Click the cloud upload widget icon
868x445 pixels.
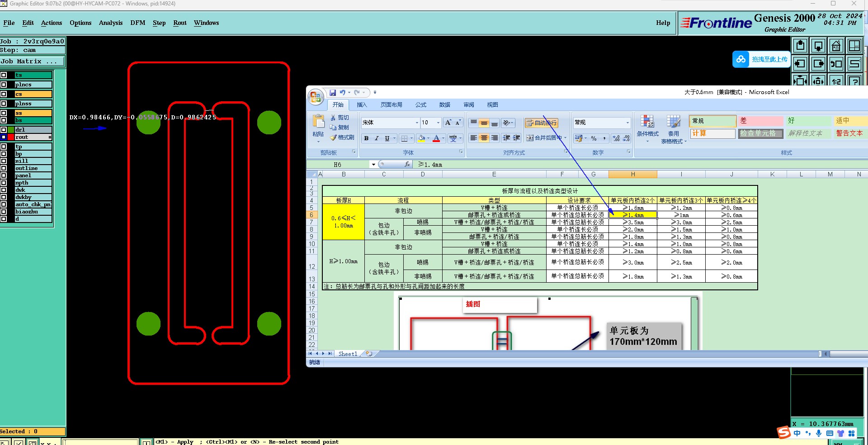pos(741,59)
